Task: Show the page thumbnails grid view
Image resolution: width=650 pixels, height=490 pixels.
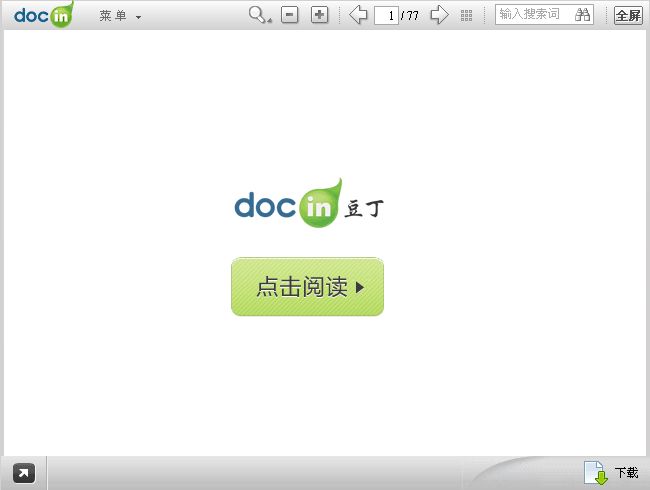Action: [466, 15]
